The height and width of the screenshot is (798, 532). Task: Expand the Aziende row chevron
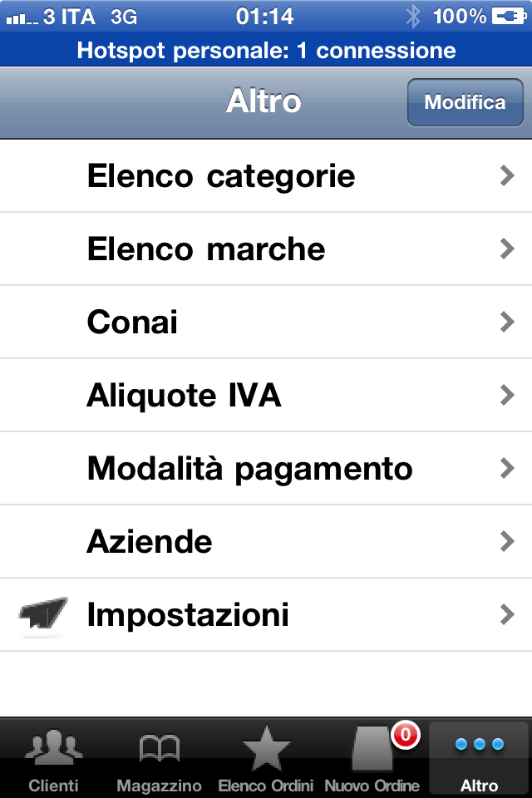point(507,542)
